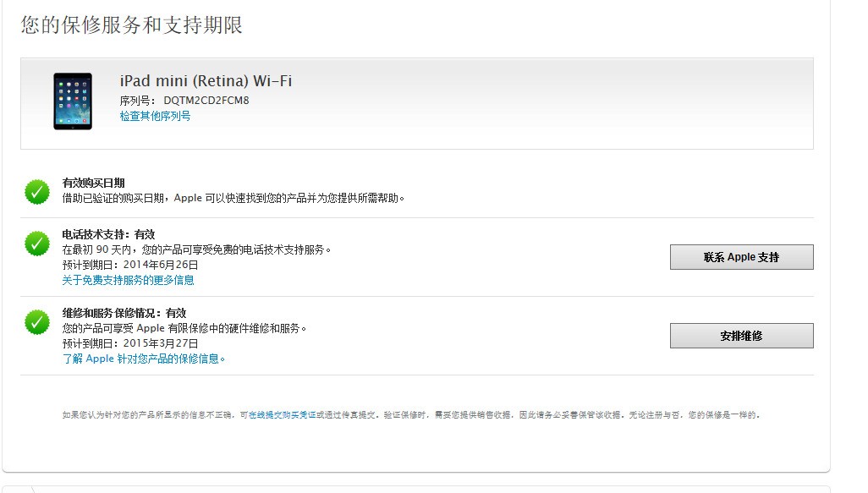Viewport: 868px width, 493px height.
Task: Click the 借助已验证的购买日期 description line
Action: click(233, 198)
